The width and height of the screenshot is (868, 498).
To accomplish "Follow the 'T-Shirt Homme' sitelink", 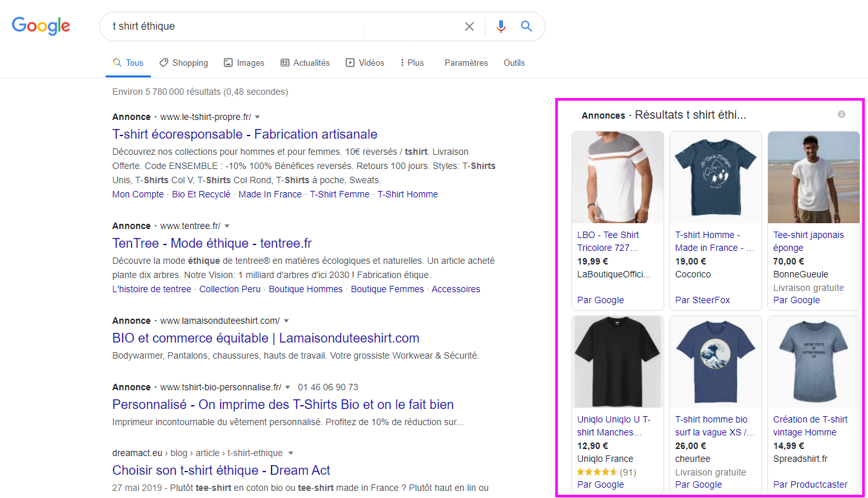I will [408, 194].
